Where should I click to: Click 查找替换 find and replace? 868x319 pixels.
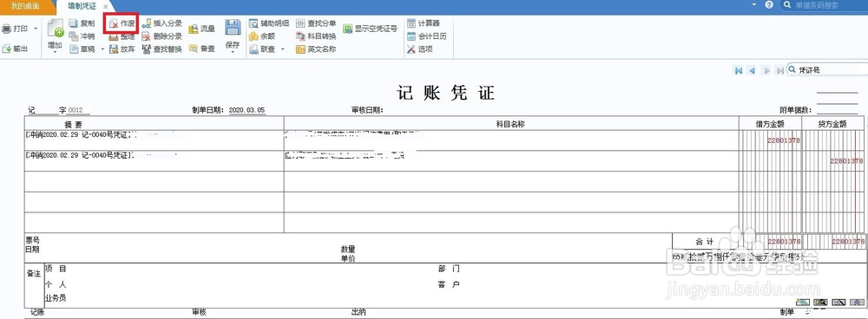(x=161, y=49)
